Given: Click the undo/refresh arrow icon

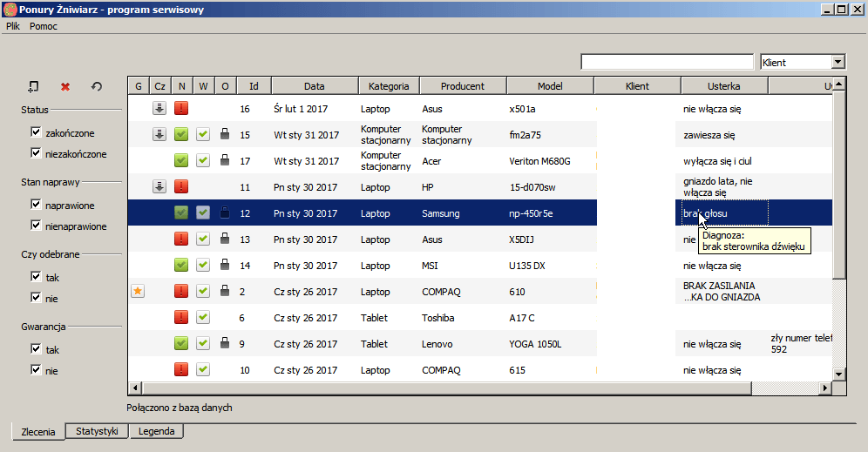Looking at the screenshot, I should [x=97, y=86].
